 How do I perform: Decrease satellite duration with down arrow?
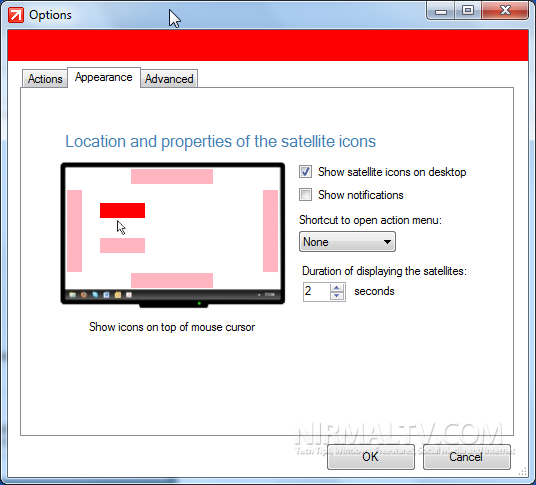point(337,296)
